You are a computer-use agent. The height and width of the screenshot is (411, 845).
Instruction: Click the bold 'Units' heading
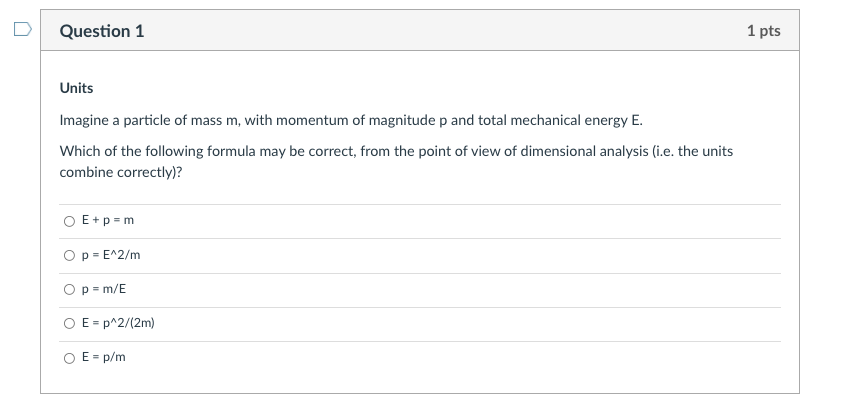(77, 88)
